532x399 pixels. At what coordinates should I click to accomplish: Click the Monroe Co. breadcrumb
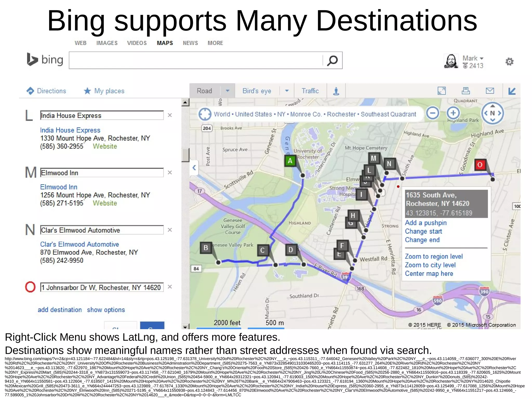click(306, 114)
